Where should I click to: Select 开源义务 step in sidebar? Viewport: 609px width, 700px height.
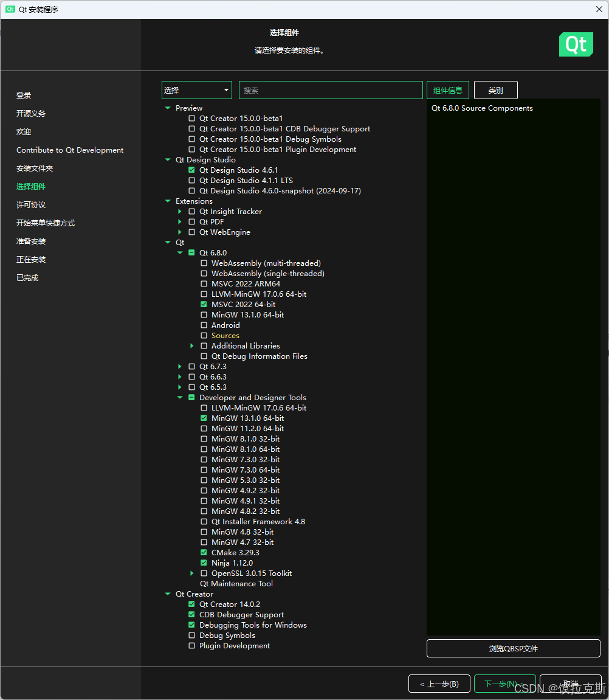point(31,113)
